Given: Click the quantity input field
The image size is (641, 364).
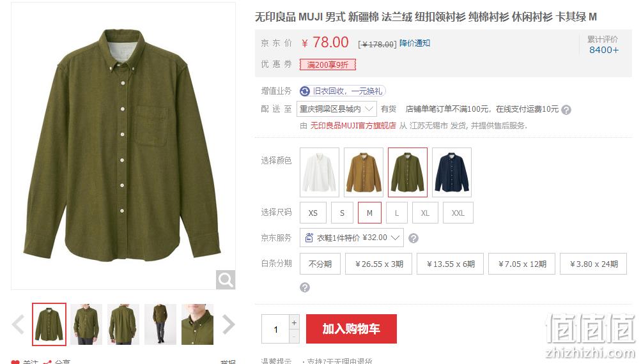Looking at the screenshot, I should 275,329.
